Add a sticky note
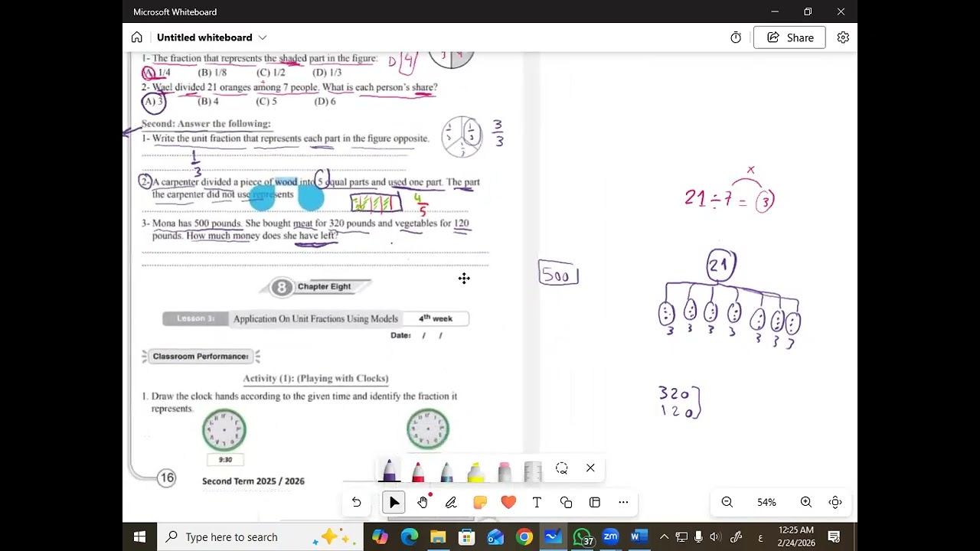This screenshot has height=551, width=980. click(480, 502)
